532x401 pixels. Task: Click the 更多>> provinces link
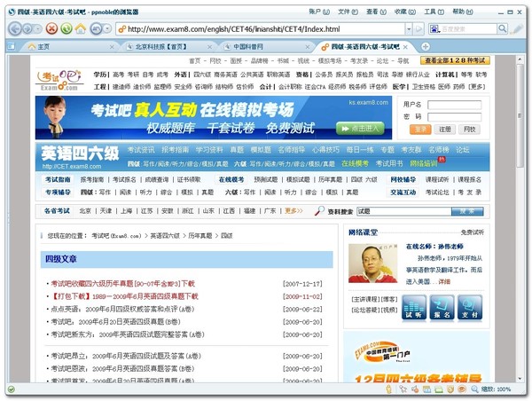point(293,211)
